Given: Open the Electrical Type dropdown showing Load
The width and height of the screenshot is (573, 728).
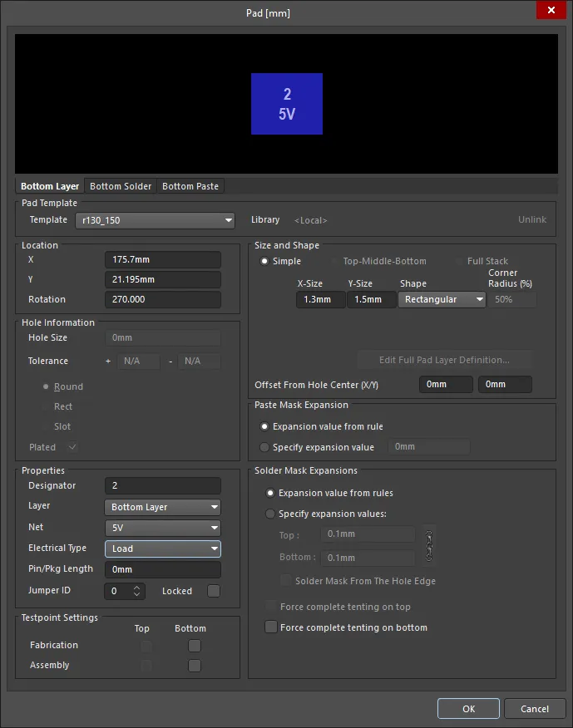Looking at the screenshot, I should tap(163, 548).
